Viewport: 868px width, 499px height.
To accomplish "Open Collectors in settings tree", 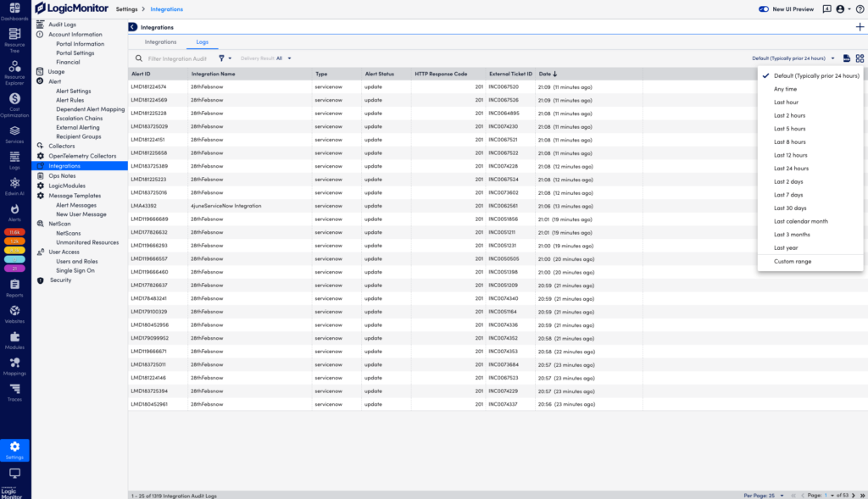I will pos(61,146).
